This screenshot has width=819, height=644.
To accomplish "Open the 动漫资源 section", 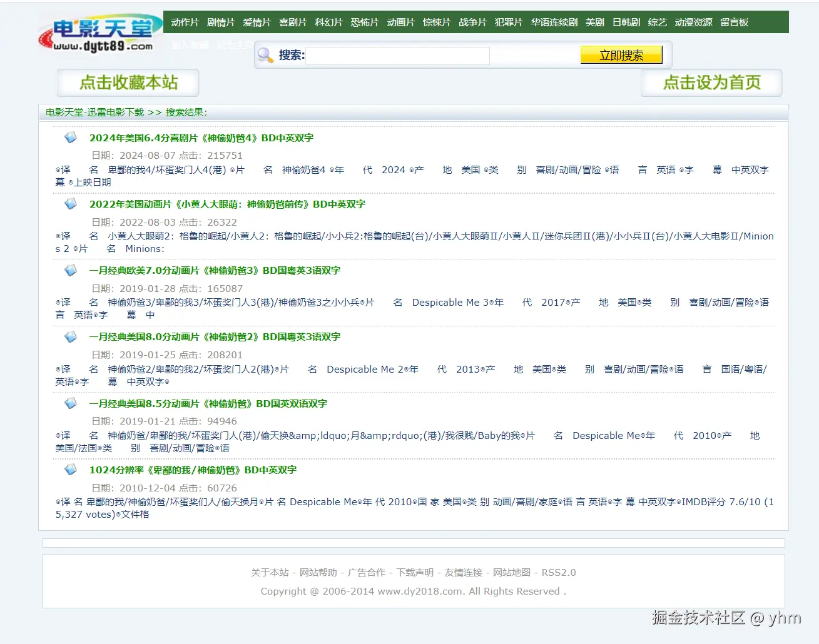I will pos(693,22).
